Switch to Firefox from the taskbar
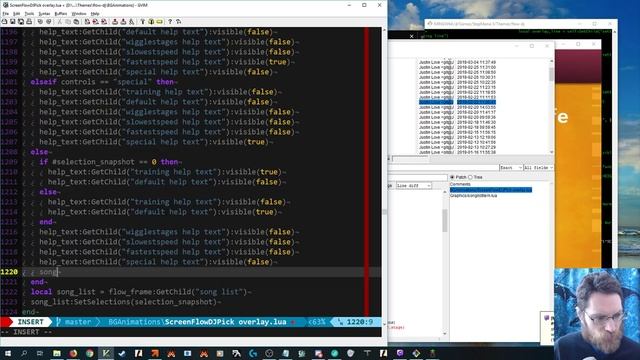The width and height of the screenshot is (640, 360). tap(73, 353)
